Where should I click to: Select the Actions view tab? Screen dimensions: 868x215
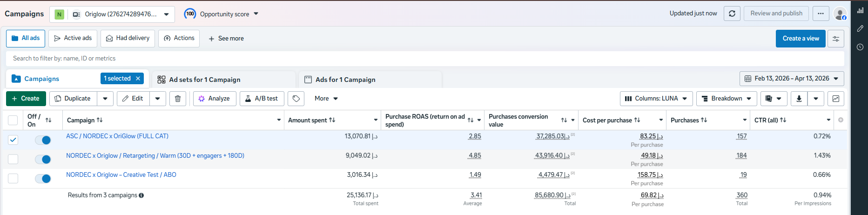pyautogui.click(x=179, y=39)
